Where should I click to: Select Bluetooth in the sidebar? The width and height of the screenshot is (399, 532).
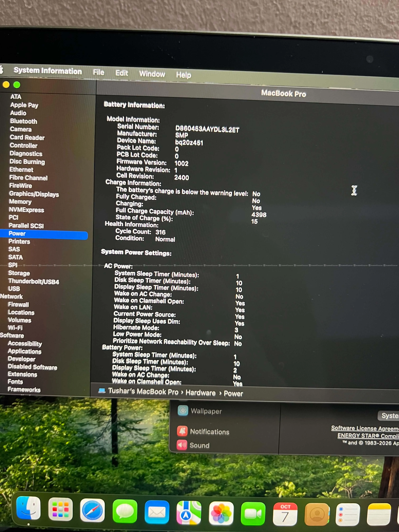[x=24, y=121]
